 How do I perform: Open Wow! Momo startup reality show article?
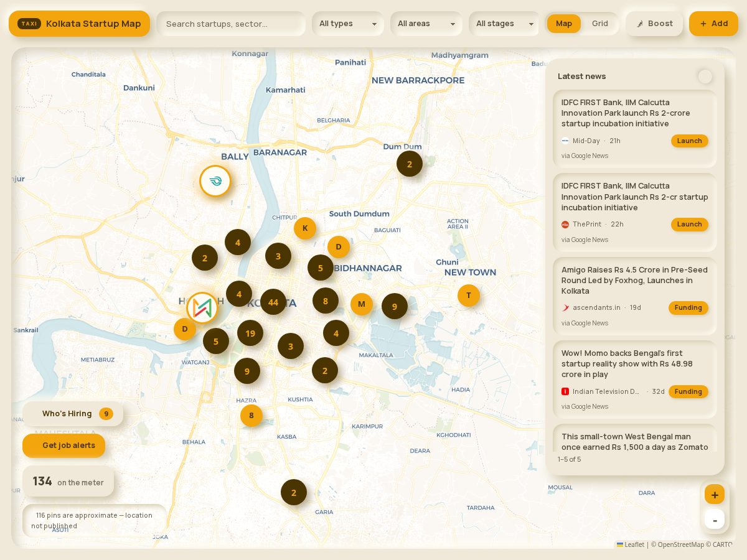tap(635, 380)
